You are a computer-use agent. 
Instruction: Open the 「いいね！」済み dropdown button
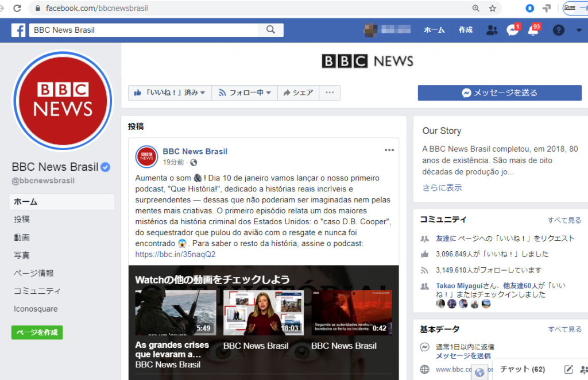click(170, 93)
